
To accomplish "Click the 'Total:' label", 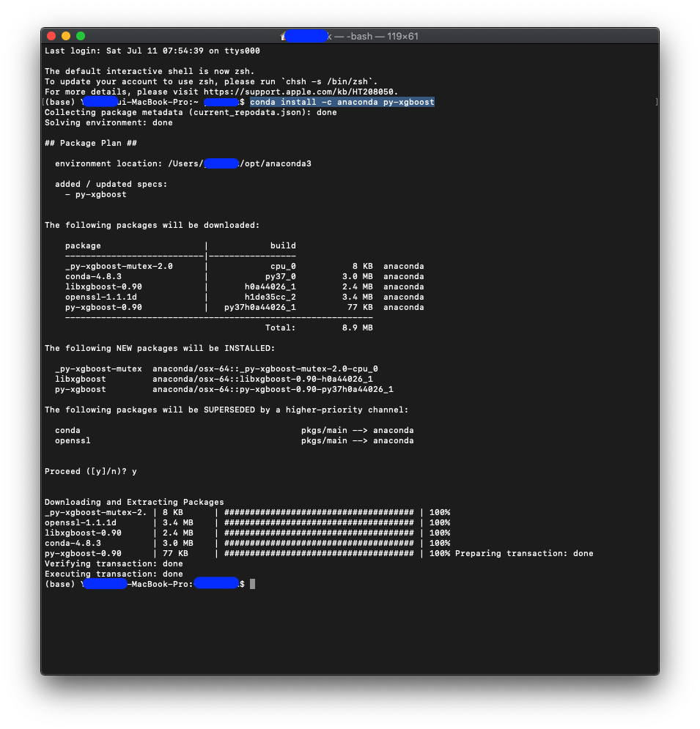I will (x=281, y=328).
